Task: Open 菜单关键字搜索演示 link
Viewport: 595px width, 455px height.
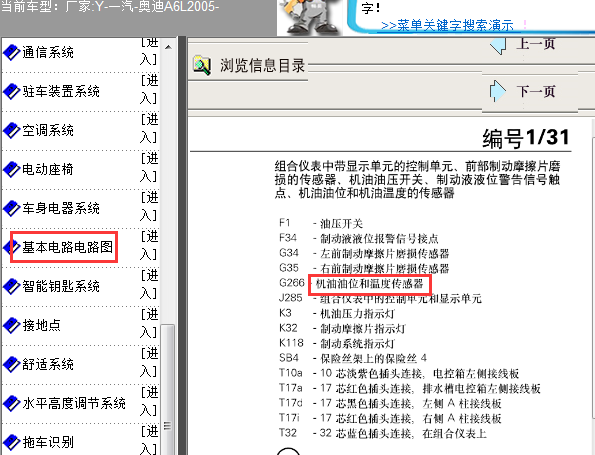Action: (447, 25)
